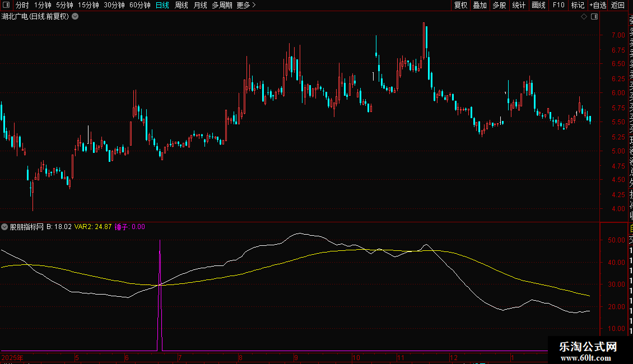Open the 多股 multi-stock view
Viewport: 633px width, 364px height.
[x=499, y=5]
